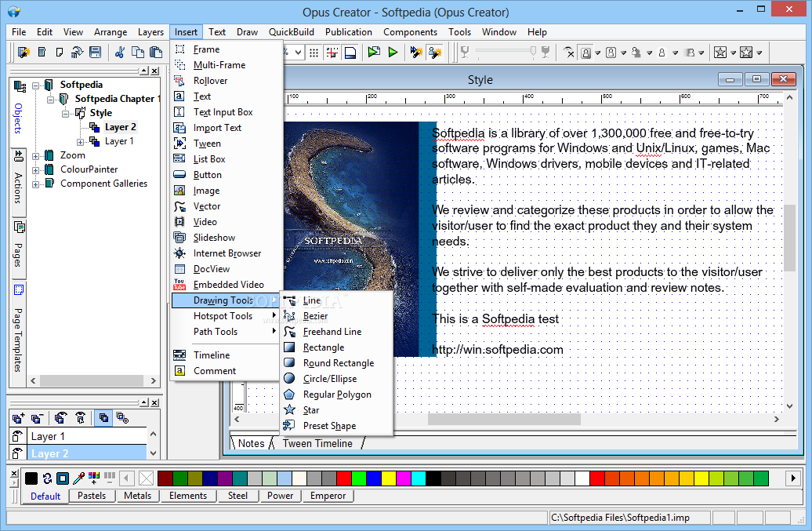
Task: Switch to the Pastels palette tab
Action: pos(92,496)
